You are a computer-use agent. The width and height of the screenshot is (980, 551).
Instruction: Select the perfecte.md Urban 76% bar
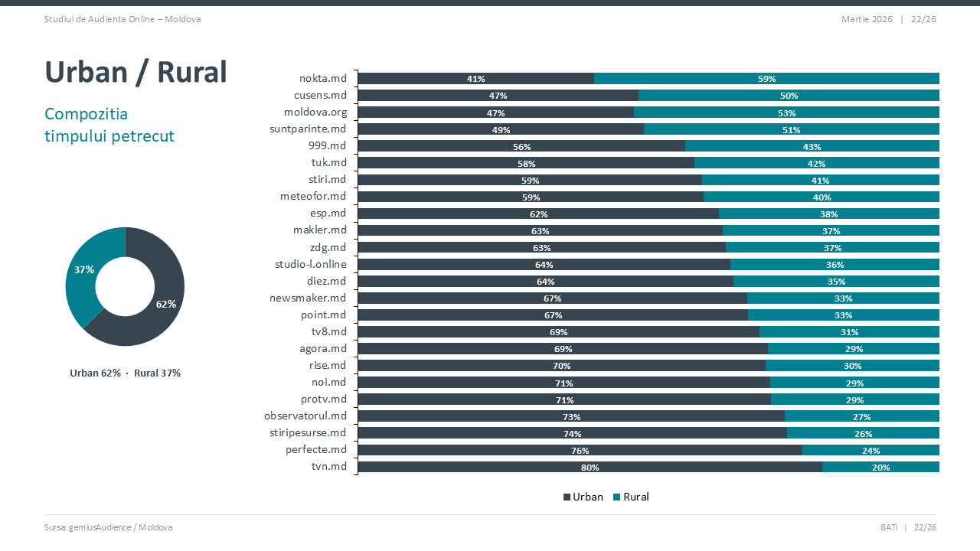click(x=580, y=450)
